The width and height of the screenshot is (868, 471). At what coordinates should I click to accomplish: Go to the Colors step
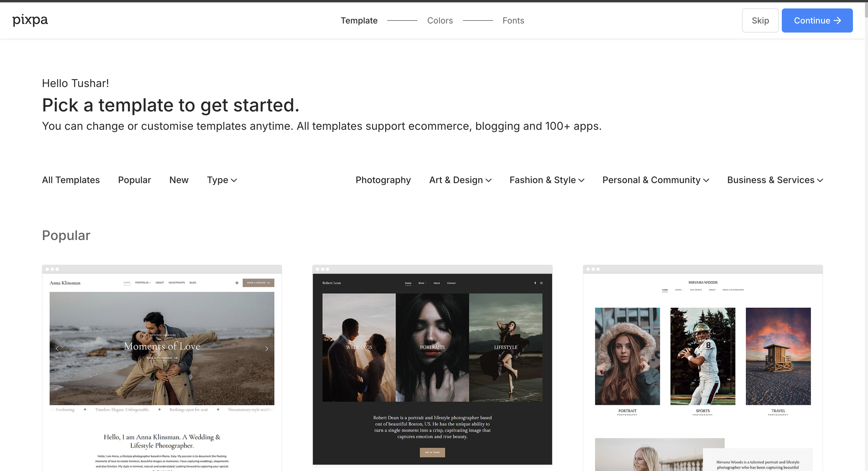click(x=440, y=20)
